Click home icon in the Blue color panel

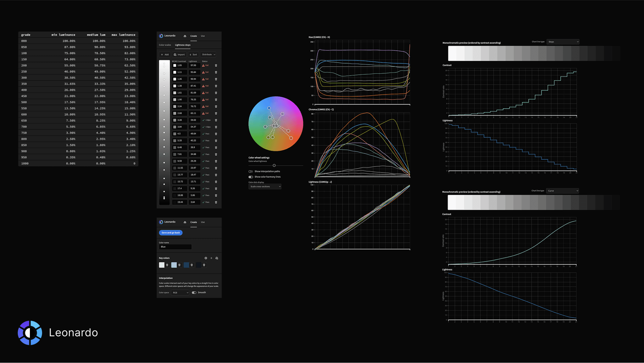[185, 222]
